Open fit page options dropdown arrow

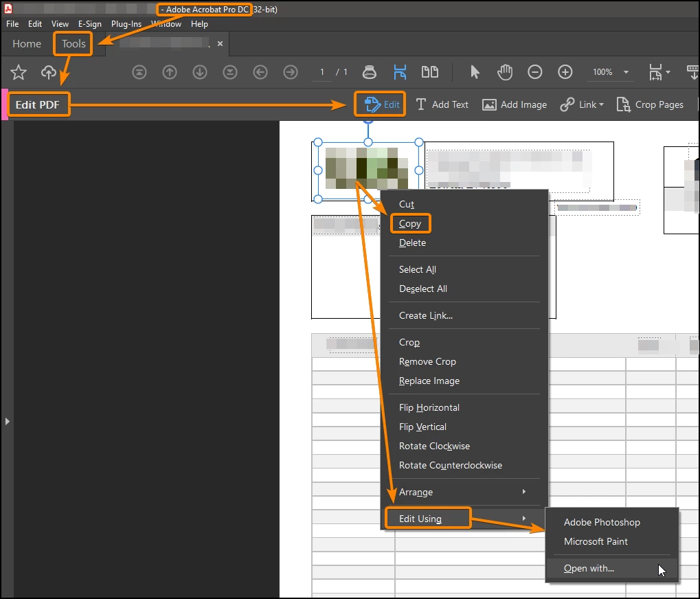click(x=668, y=72)
